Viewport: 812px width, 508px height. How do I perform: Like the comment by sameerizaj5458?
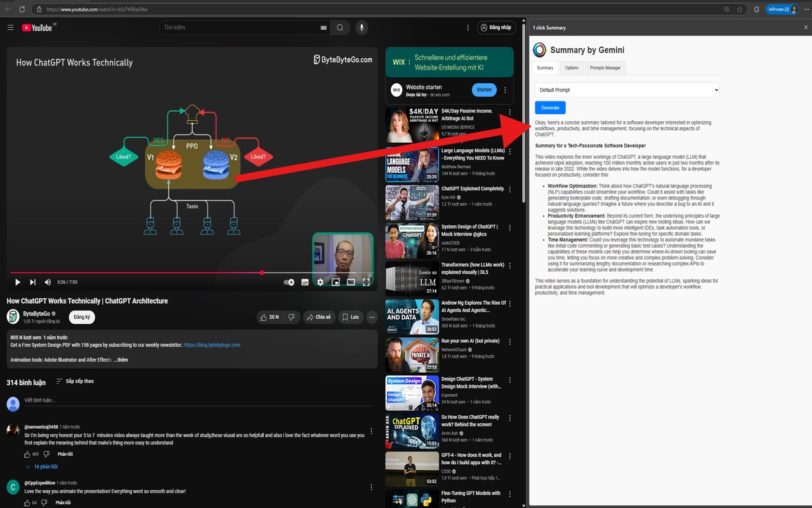27,455
